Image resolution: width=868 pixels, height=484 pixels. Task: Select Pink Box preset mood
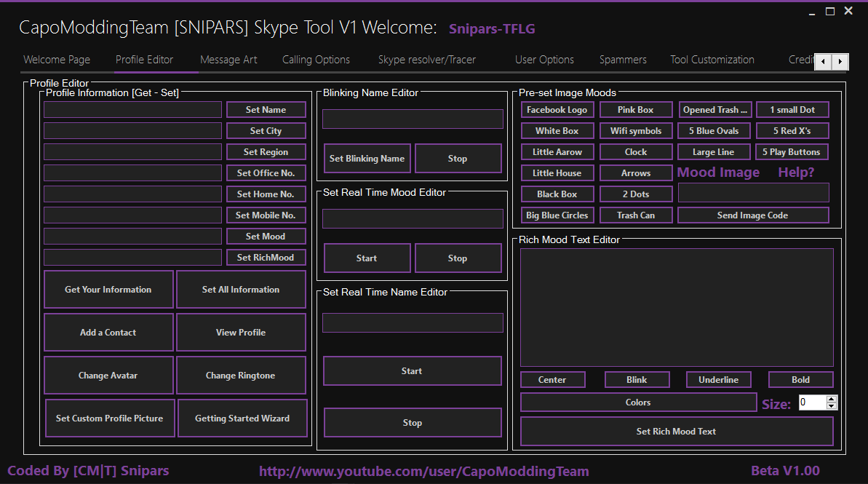pos(636,110)
